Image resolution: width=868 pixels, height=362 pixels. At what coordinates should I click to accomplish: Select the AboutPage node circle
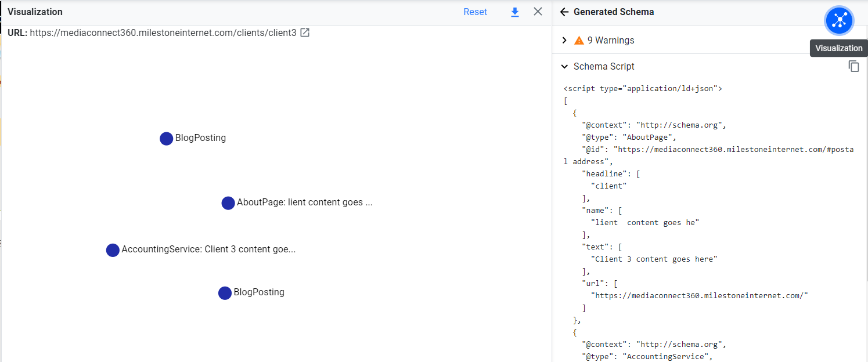[228, 203]
